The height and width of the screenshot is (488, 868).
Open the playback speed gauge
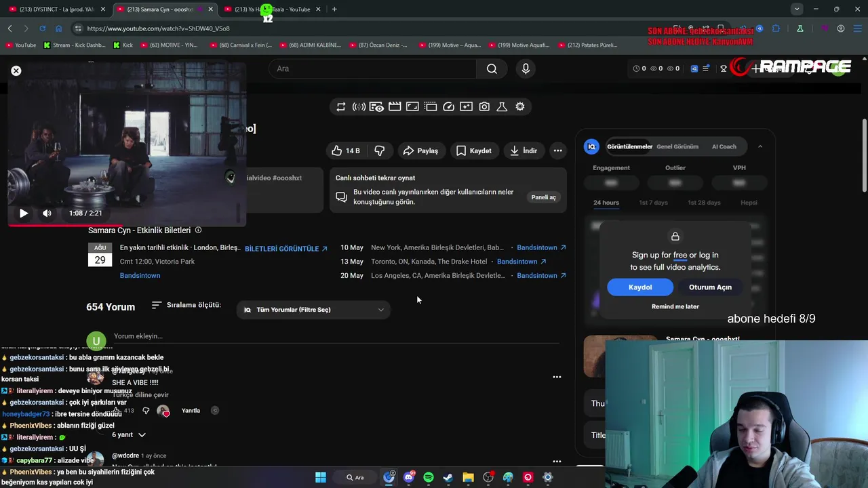point(448,106)
